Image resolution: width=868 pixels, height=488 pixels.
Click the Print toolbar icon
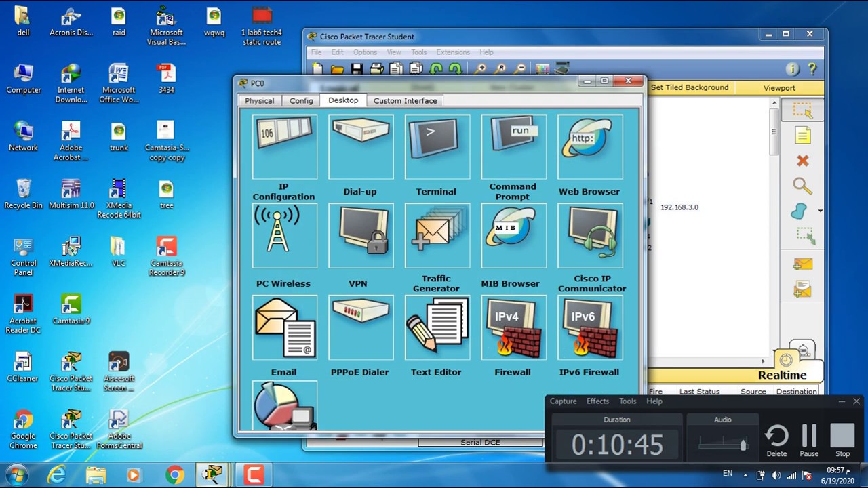click(377, 68)
